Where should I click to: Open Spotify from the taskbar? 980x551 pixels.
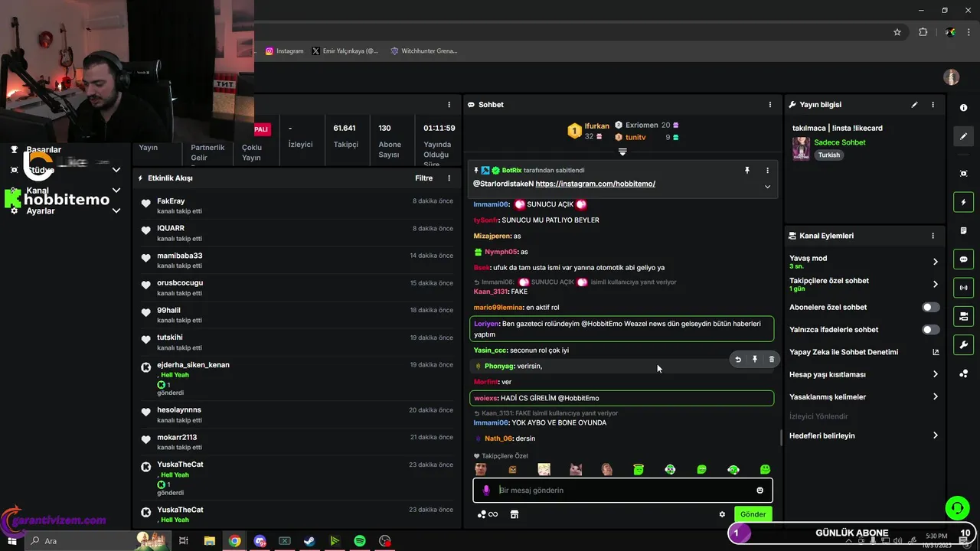360,541
